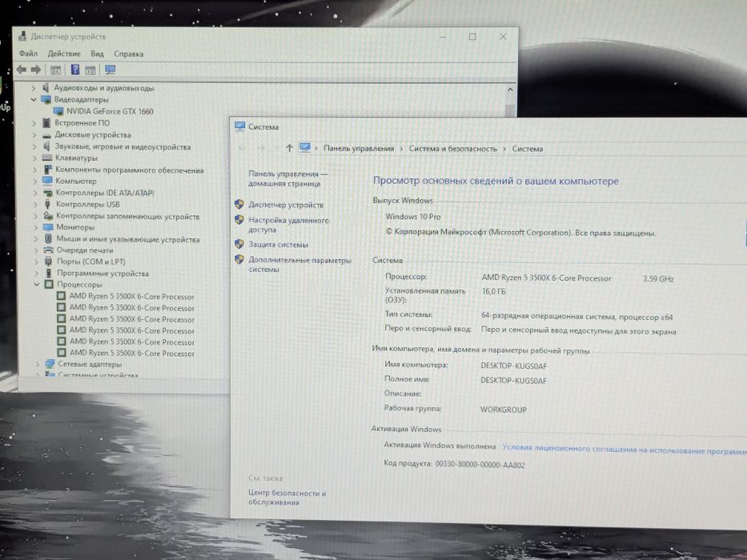Click the Контроллеры USB plug icon
Image resolution: width=747 pixels, height=560 pixels.
click(48, 204)
